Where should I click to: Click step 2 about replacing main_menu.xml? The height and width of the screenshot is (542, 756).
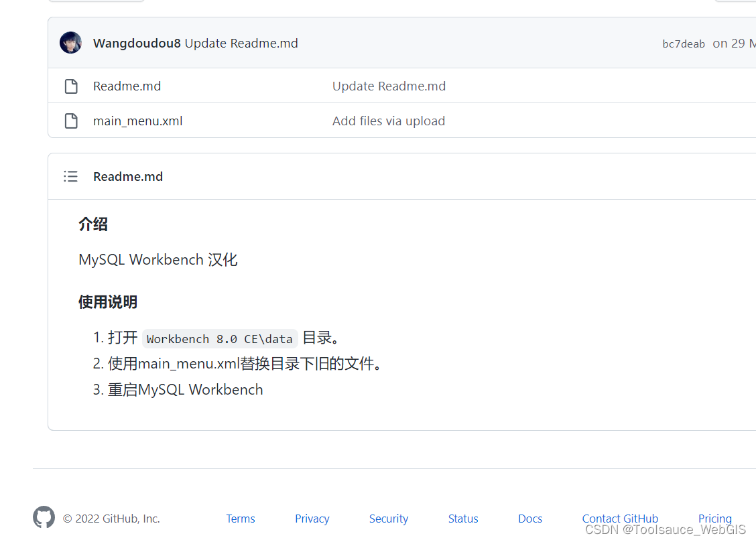tap(245, 363)
